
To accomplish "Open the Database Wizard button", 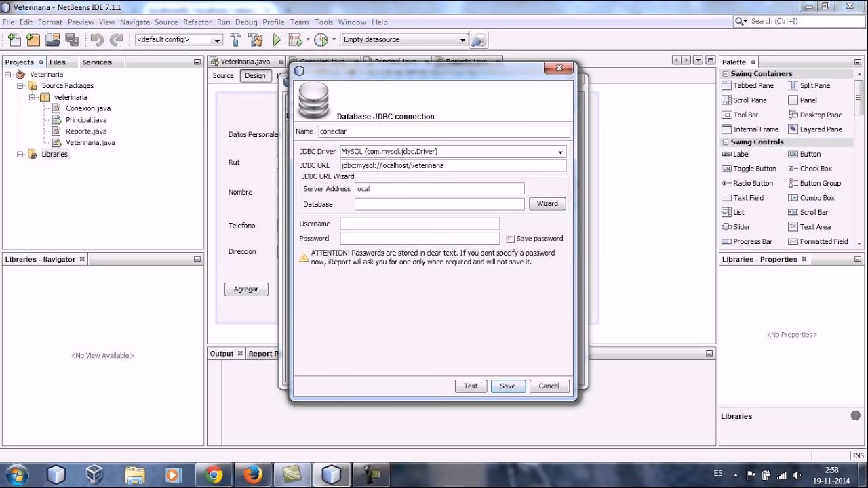I will pos(547,203).
